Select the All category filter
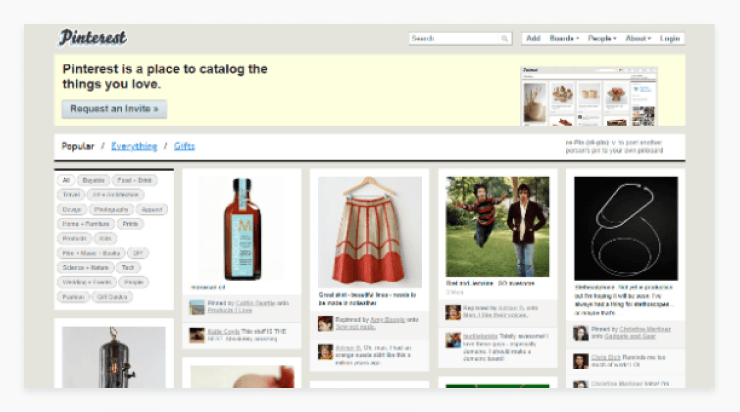 tap(66, 180)
